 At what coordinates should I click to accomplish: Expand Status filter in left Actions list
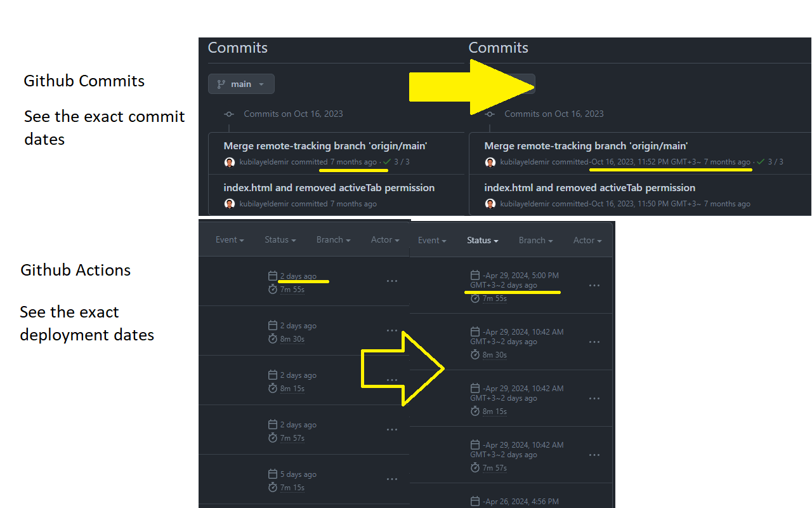pyautogui.click(x=280, y=240)
